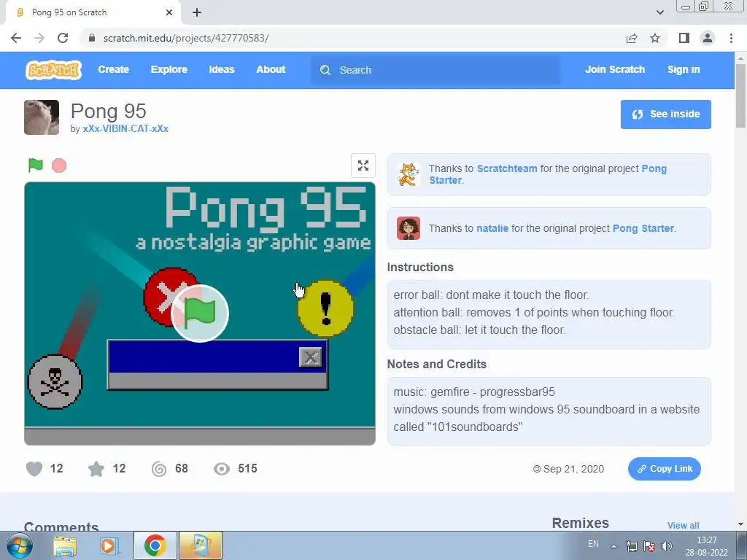Click the xXx-VIBIN-CAT-xXx author avatar
This screenshot has height=560, width=747.
(42, 117)
